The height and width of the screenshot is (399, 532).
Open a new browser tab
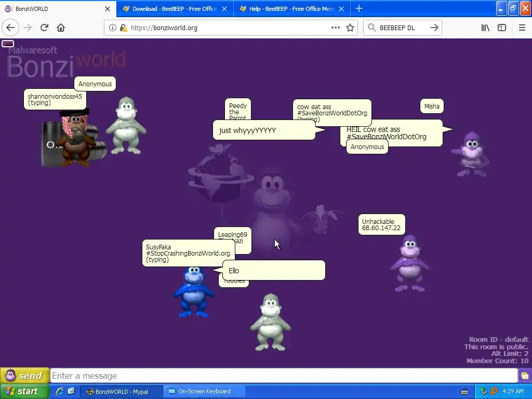pos(358,9)
